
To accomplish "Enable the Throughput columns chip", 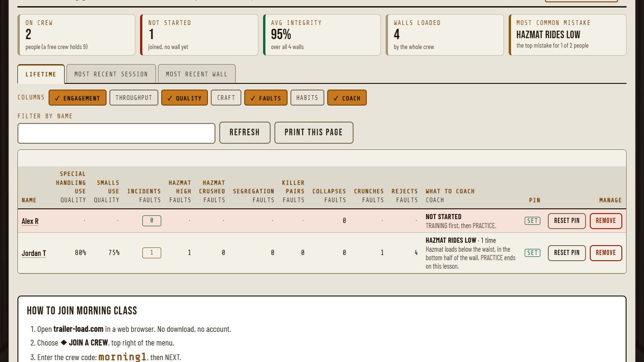I will pos(134,98).
